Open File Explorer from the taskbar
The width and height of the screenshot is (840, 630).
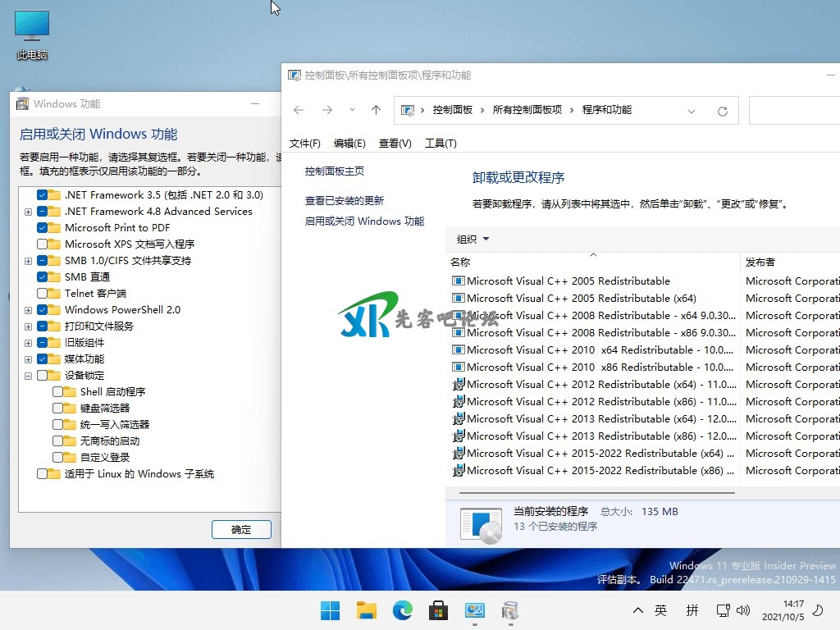366,610
